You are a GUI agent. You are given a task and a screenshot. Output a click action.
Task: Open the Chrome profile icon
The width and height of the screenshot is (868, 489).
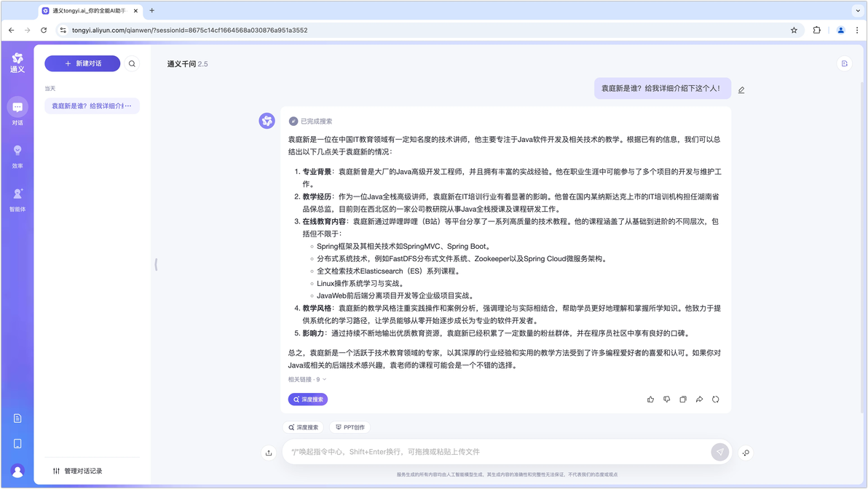click(840, 31)
